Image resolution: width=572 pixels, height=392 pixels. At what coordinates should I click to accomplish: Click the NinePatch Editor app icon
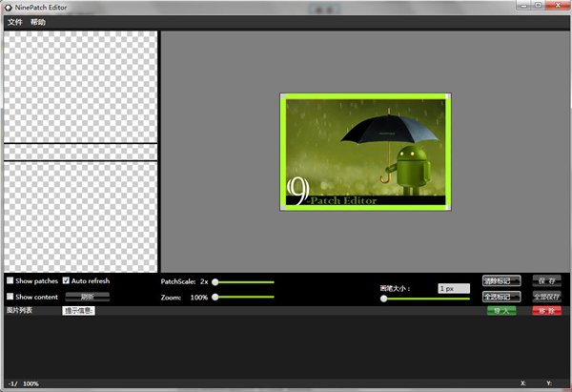click(x=8, y=8)
